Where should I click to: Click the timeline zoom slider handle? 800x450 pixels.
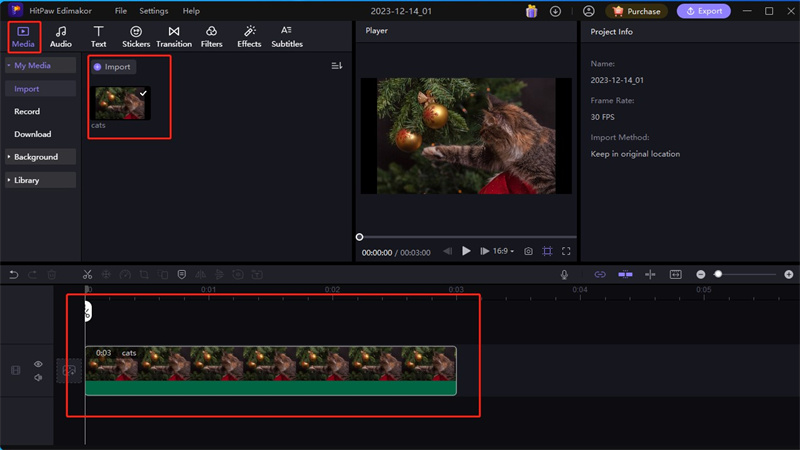coord(718,274)
